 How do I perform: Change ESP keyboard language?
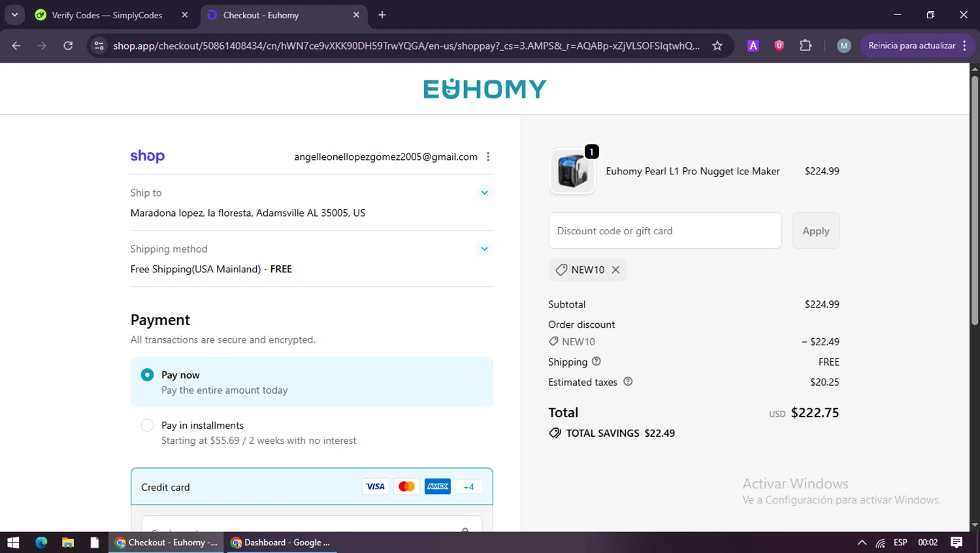point(900,543)
